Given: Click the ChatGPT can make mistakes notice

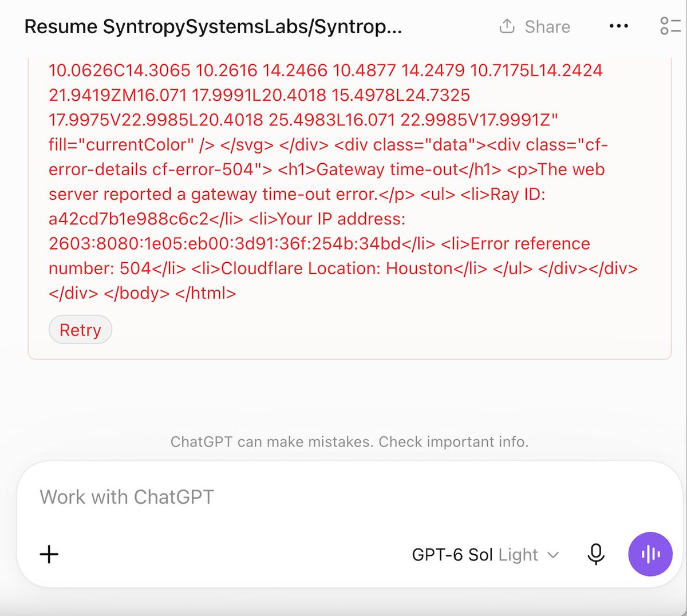Looking at the screenshot, I should coord(349,442).
